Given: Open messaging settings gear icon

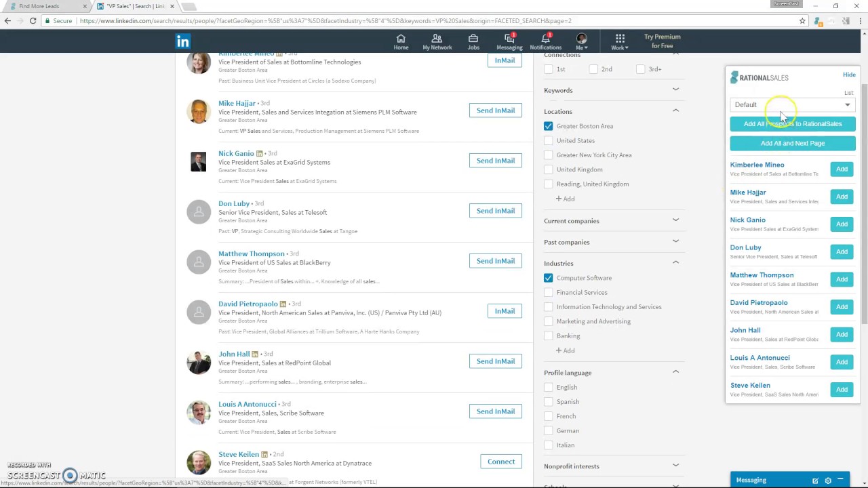Looking at the screenshot, I should click(828, 481).
